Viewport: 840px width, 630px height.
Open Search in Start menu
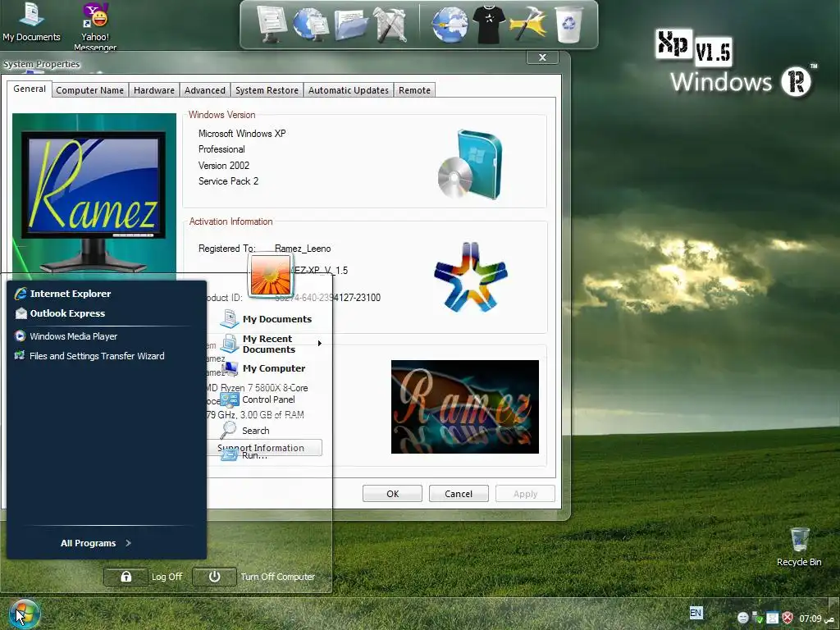(x=244, y=430)
